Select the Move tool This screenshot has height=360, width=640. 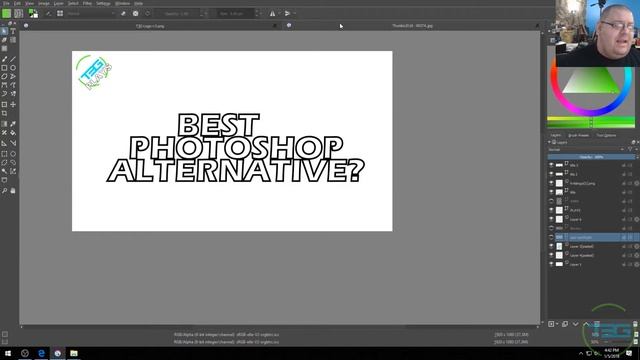coord(13,104)
